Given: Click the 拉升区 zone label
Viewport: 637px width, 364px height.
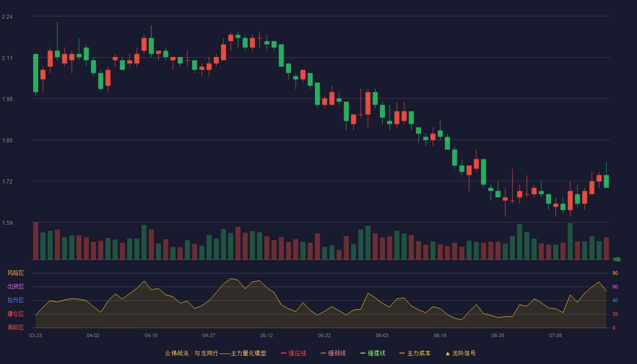Looking at the screenshot, I should pos(15,300).
